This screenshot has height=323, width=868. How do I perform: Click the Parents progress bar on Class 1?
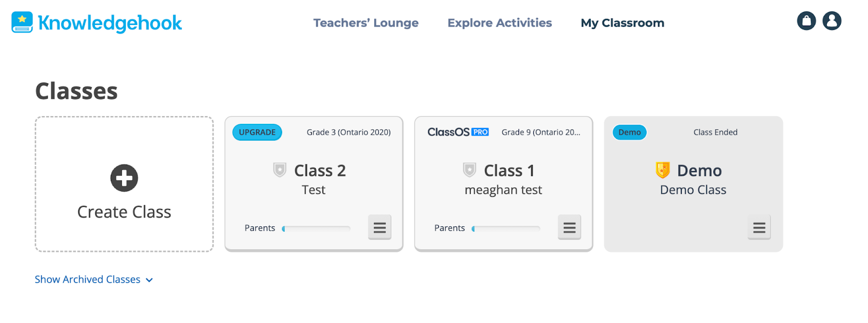point(506,228)
